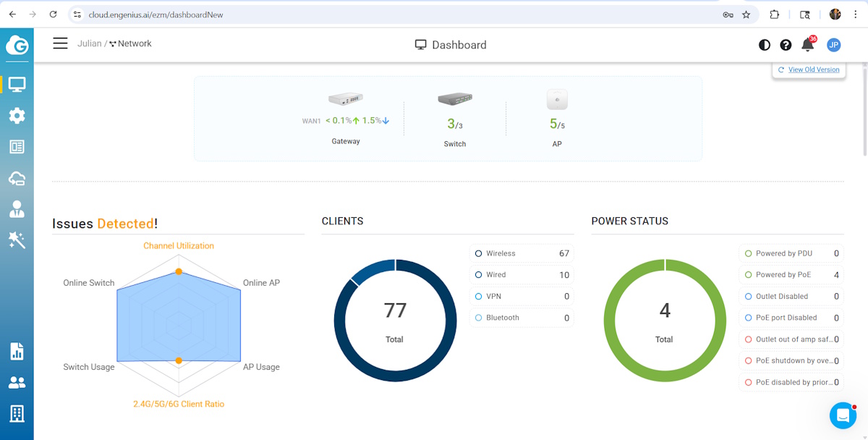The image size is (868, 440).
Task: Click the browser address bar URL
Action: click(156, 14)
